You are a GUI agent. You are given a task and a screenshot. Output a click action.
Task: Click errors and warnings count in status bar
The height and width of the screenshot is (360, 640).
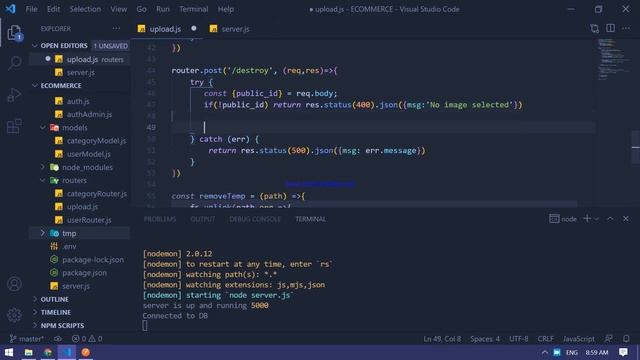coord(87,339)
